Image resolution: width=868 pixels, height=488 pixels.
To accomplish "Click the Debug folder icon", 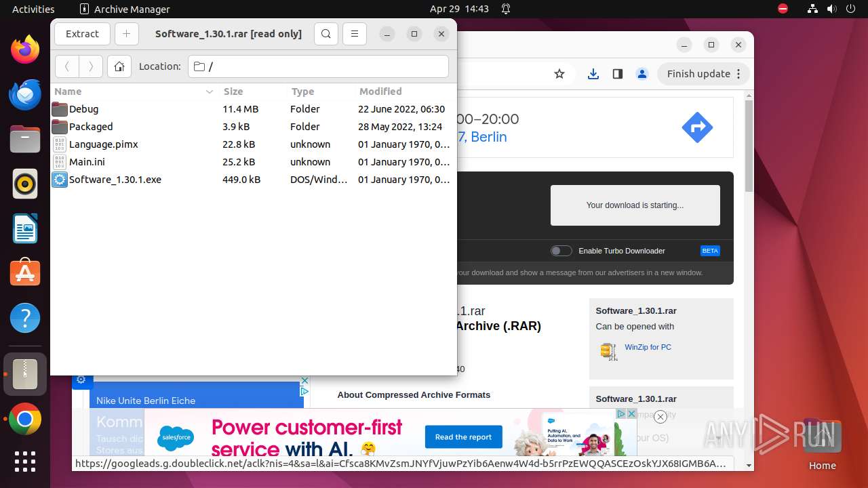I will click(x=60, y=109).
